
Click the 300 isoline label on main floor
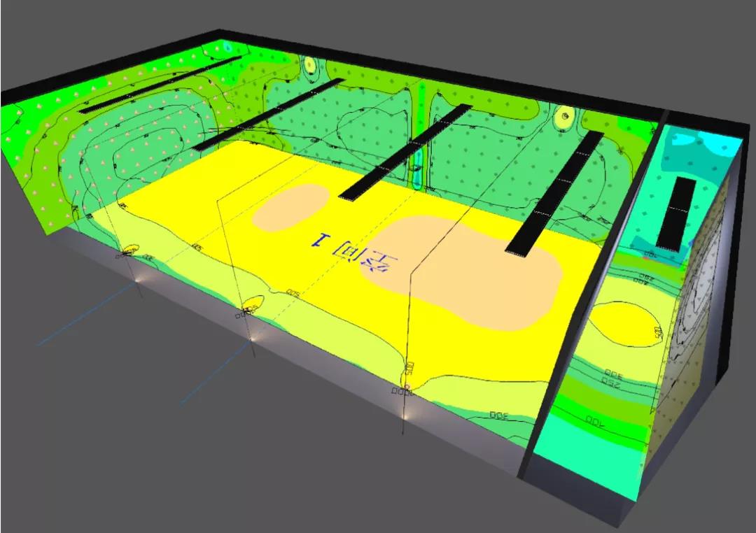tap(498, 415)
